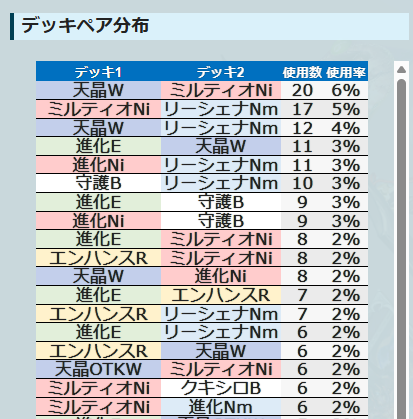Select 進化E paired with 守護B
413x419 pixels.
tap(98, 202)
